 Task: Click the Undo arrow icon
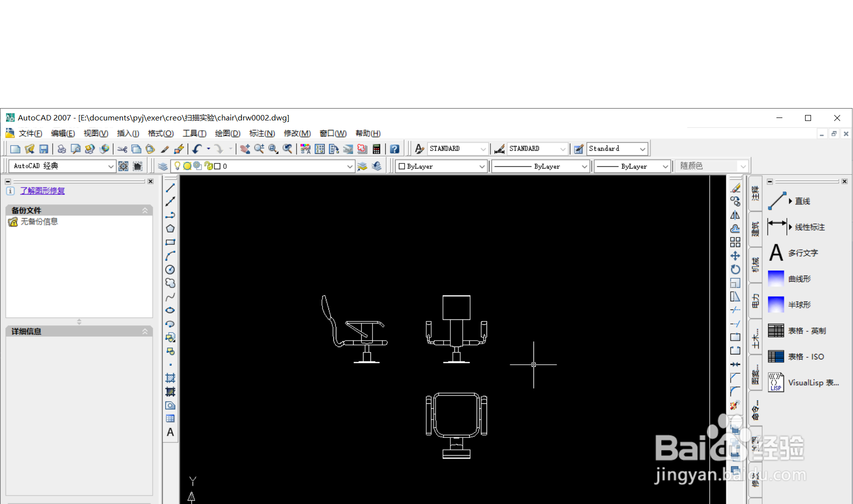197,149
